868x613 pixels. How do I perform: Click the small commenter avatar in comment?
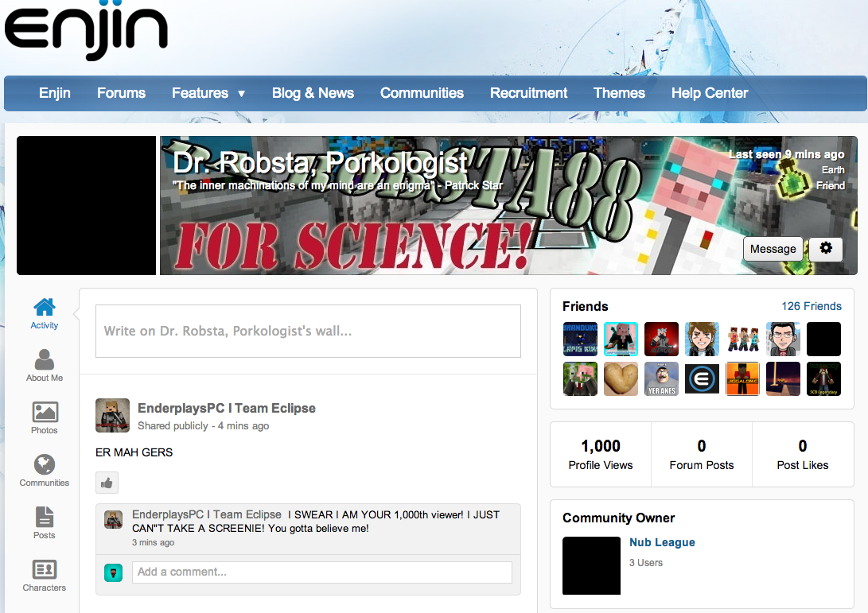pyautogui.click(x=114, y=519)
